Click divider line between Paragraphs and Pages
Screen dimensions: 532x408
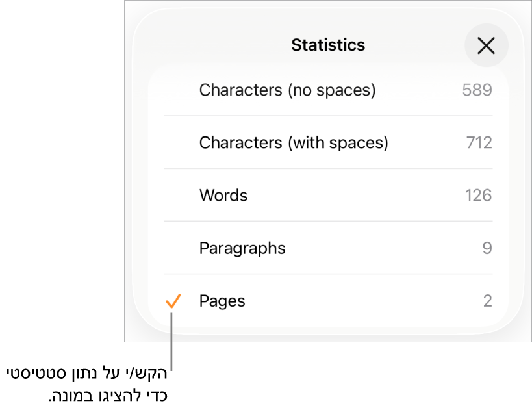coord(328,274)
